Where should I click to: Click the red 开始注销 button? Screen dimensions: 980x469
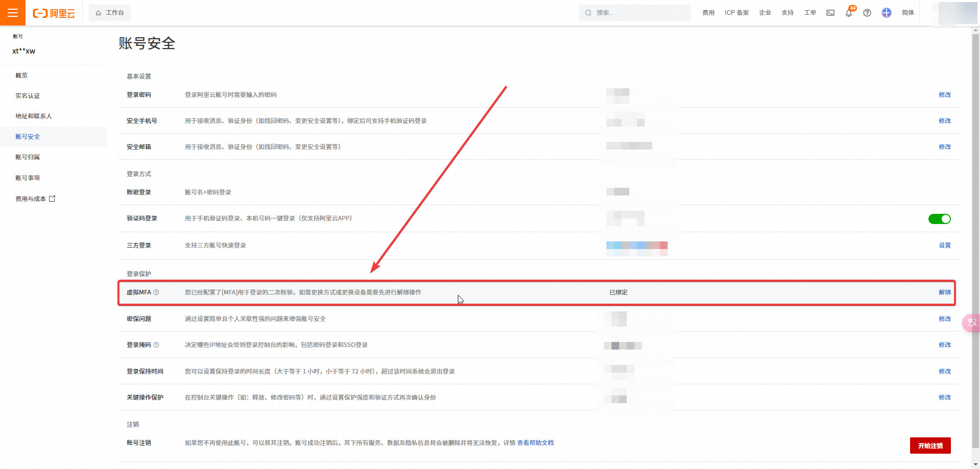(930, 446)
